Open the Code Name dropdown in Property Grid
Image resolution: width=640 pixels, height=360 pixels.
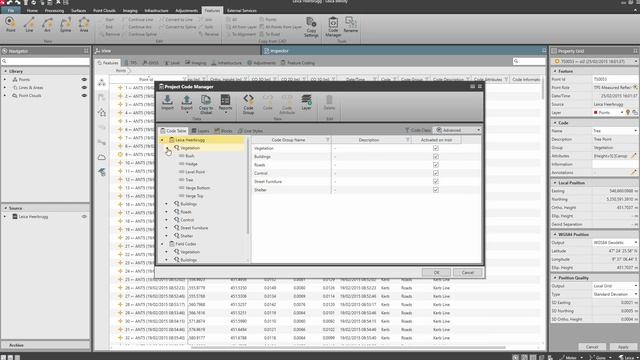click(x=636, y=131)
